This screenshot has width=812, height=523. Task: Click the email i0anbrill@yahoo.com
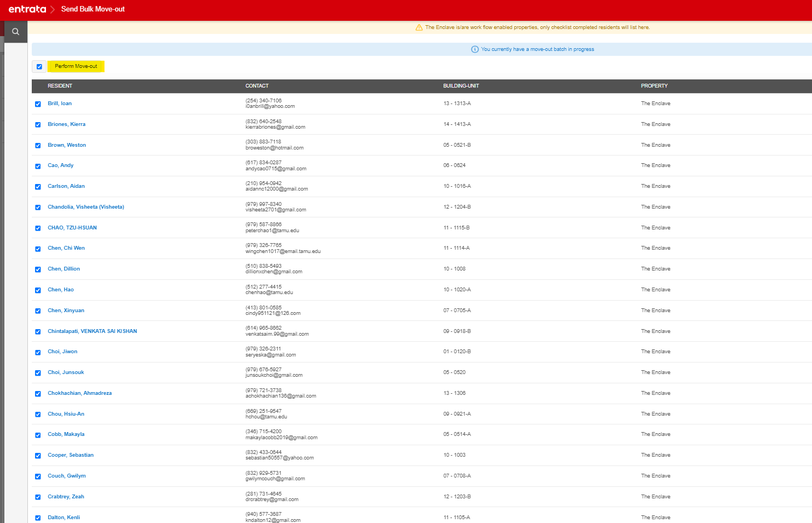[x=270, y=106]
